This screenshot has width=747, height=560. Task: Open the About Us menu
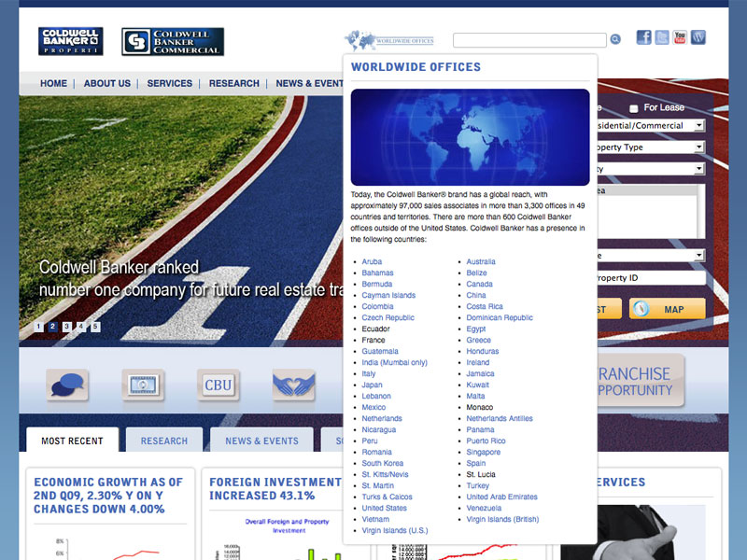(x=106, y=83)
